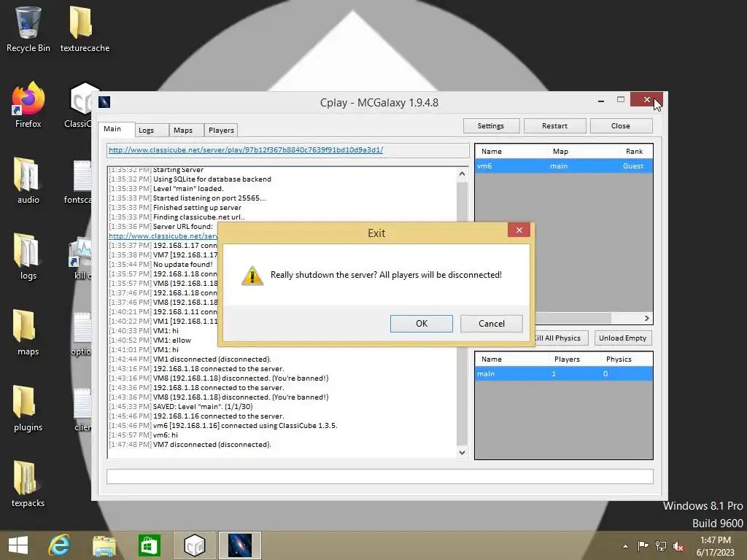Select the main map row
Screen dimensions: 747x560
coord(564,374)
